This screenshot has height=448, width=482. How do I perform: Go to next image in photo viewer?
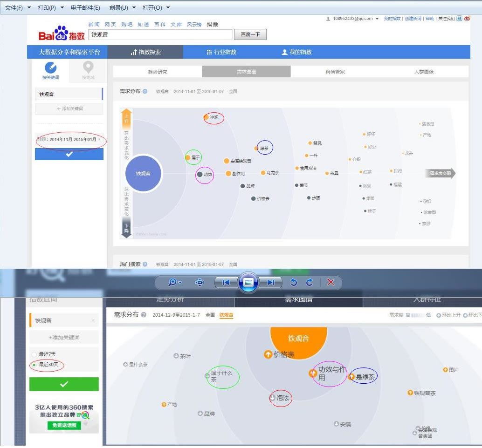coord(271,282)
